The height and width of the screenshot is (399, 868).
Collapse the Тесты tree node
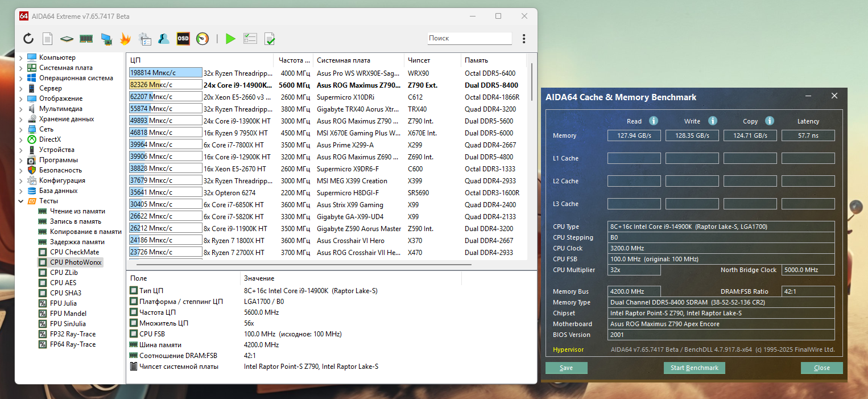coord(21,201)
